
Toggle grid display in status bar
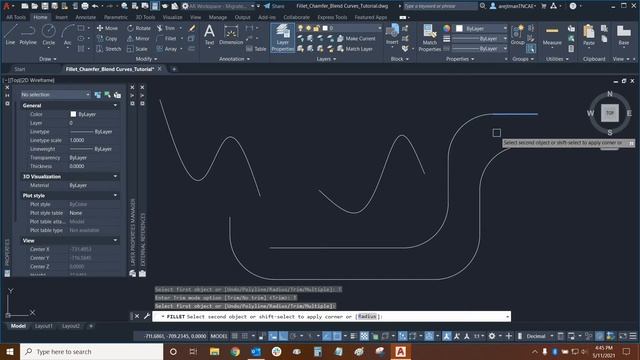(235, 336)
